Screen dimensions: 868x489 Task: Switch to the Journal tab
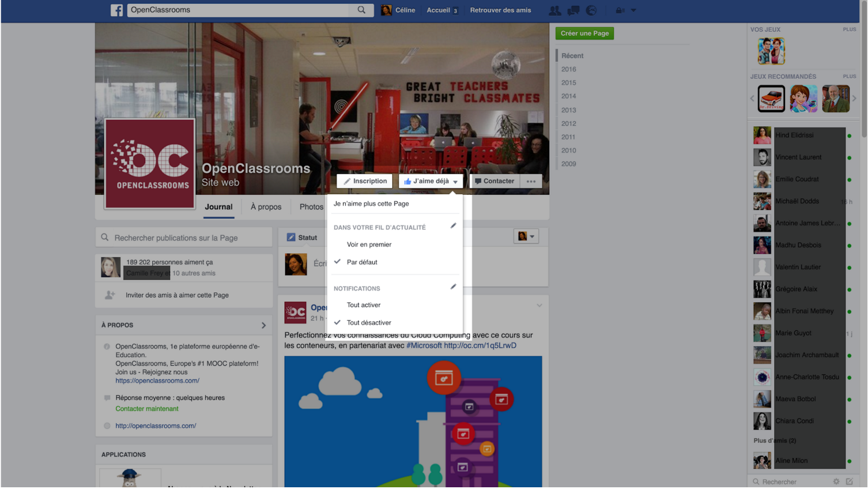[x=218, y=207]
